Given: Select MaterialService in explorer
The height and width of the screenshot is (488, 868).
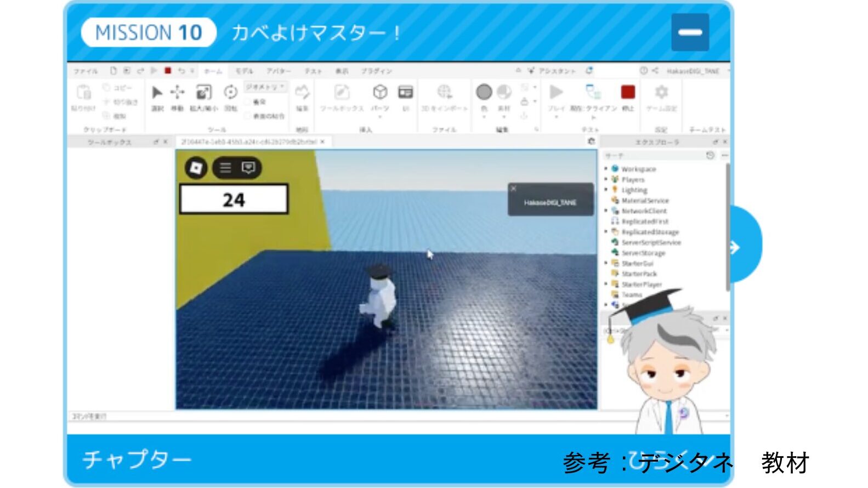Looking at the screenshot, I should click(645, 201).
